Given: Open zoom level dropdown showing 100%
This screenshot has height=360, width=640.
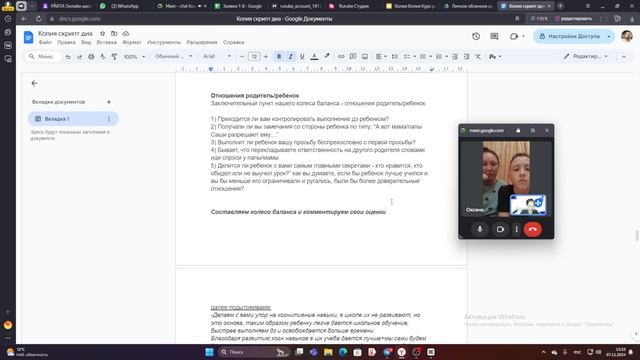Looking at the screenshot, I should pos(134,57).
